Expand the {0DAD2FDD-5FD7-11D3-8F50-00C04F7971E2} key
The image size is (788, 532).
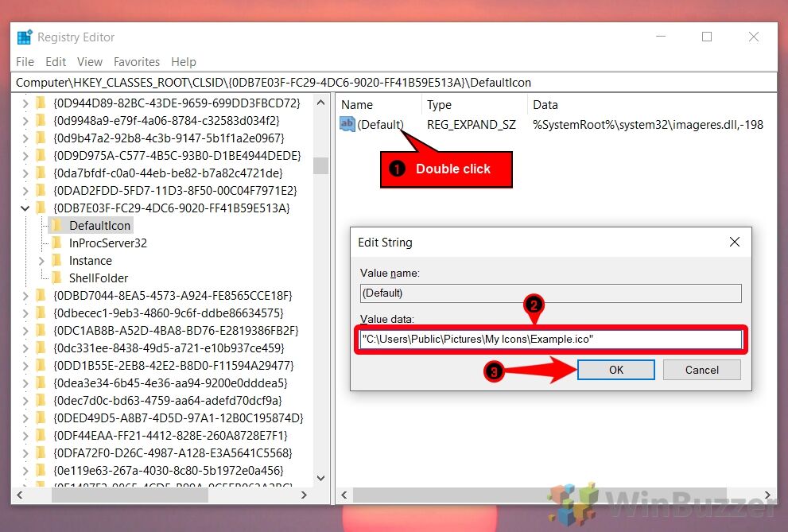[25, 191]
